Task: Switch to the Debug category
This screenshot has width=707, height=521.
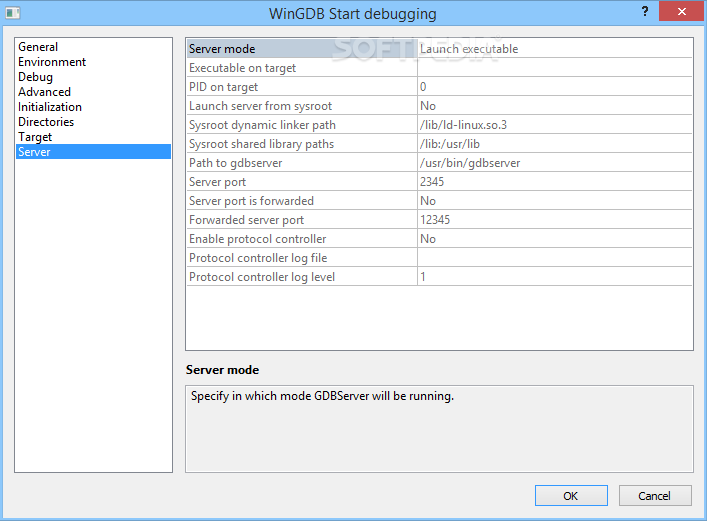Action: point(35,77)
